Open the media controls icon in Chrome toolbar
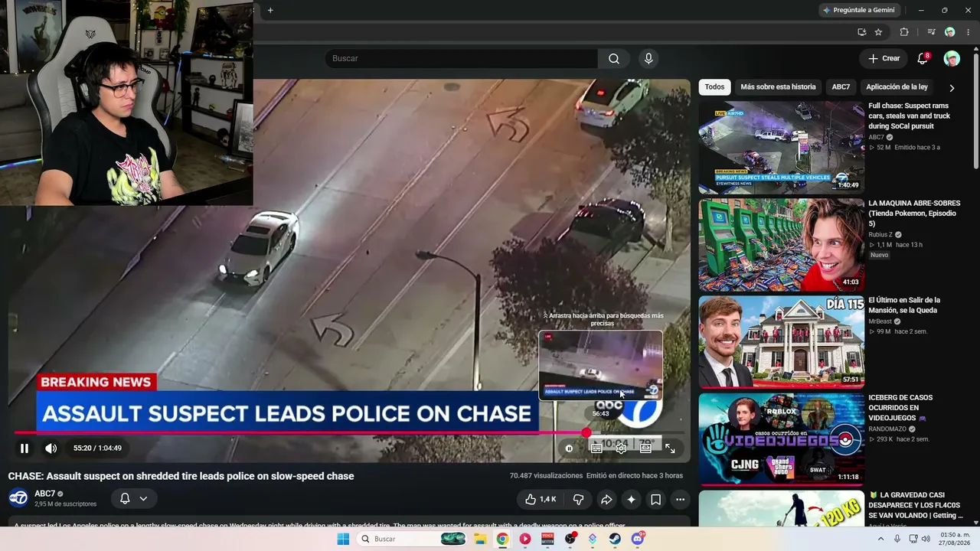This screenshot has height=551, width=980. pyautogui.click(x=931, y=32)
